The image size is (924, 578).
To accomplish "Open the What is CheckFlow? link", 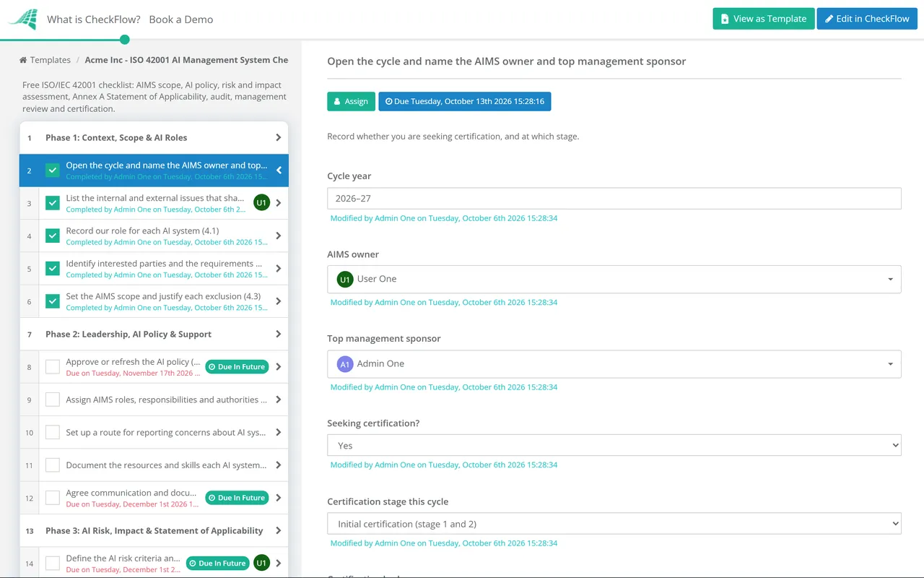I will [x=94, y=20].
